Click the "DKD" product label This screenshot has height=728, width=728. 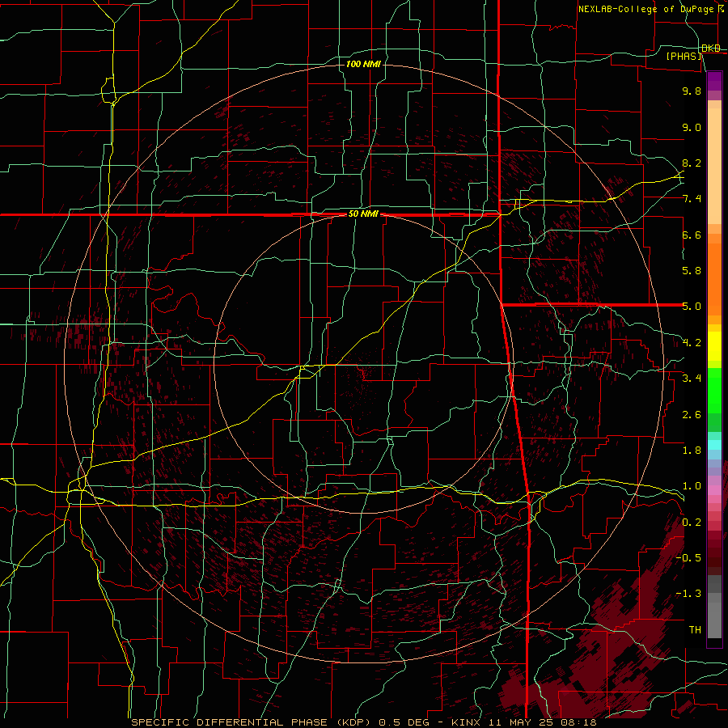tap(711, 49)
